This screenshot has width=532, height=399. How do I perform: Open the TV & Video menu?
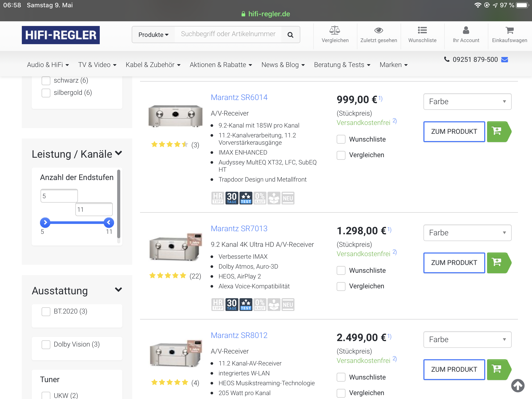[97, 65]
